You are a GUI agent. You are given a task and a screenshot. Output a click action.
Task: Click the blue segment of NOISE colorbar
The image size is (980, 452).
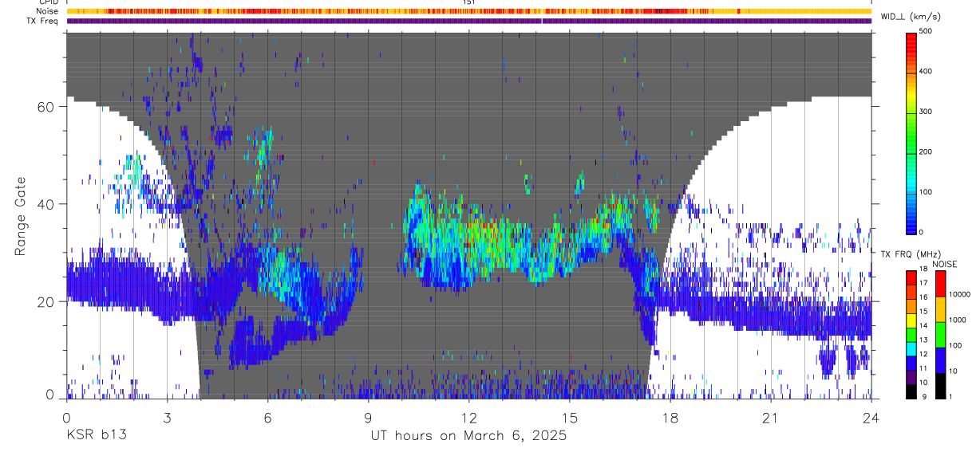(x=942, y=360)
